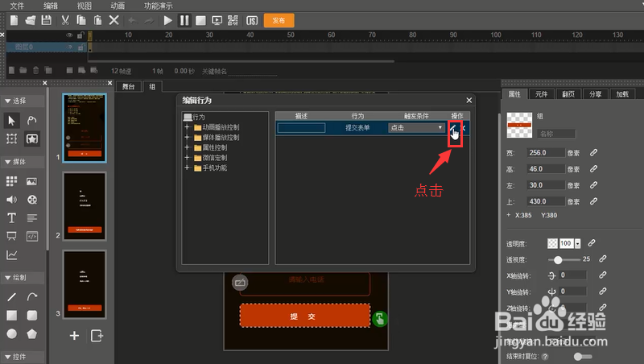The width and height of the screenshot is (644, 364).
Task: Delete selection with toolbar X icon
Action: (x=114, y=20)
